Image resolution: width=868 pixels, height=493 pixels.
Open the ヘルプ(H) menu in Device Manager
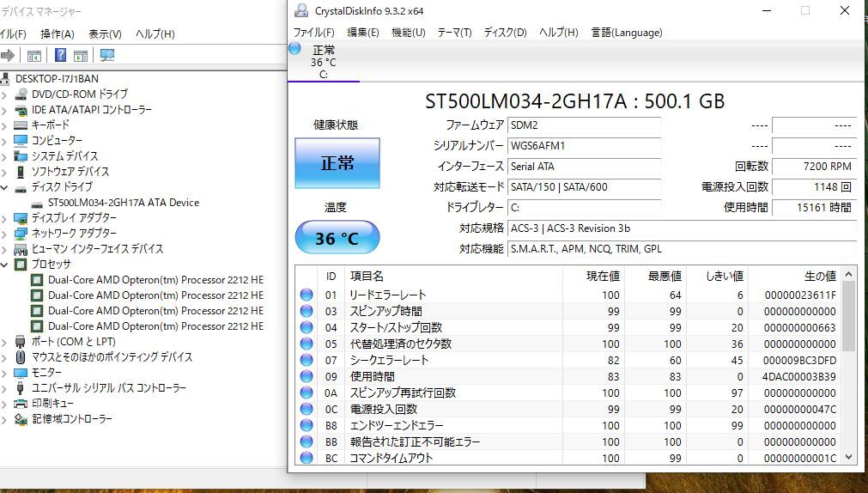point(155,33)
